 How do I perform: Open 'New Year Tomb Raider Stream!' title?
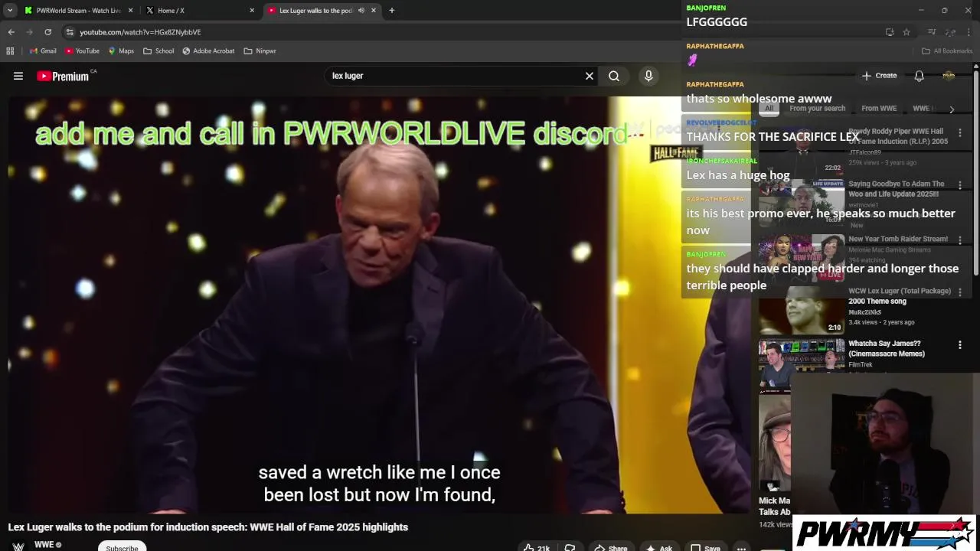pyautogui.click(x=898, y=239)
